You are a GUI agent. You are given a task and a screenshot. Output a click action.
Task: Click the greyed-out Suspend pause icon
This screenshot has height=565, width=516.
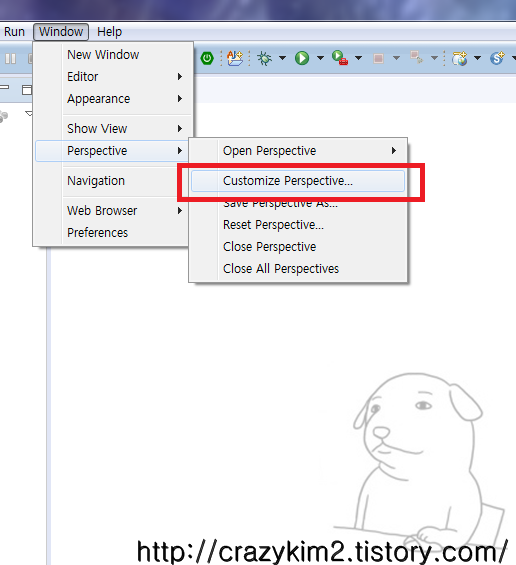coord(10,58)
